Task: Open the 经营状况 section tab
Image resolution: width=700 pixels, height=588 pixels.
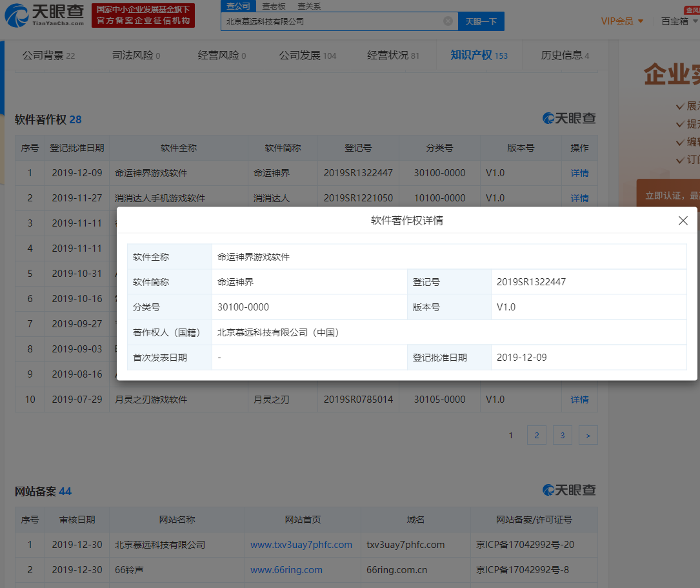Action: click(394, 56)
